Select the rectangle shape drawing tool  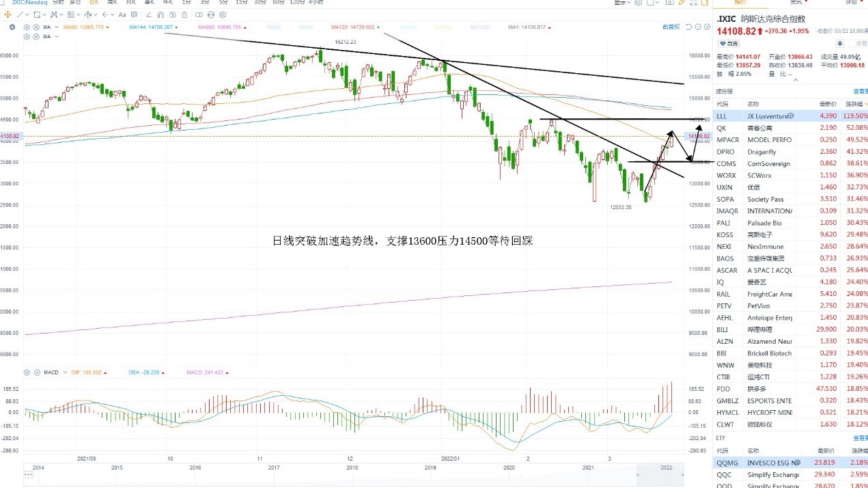pos(36,14)
